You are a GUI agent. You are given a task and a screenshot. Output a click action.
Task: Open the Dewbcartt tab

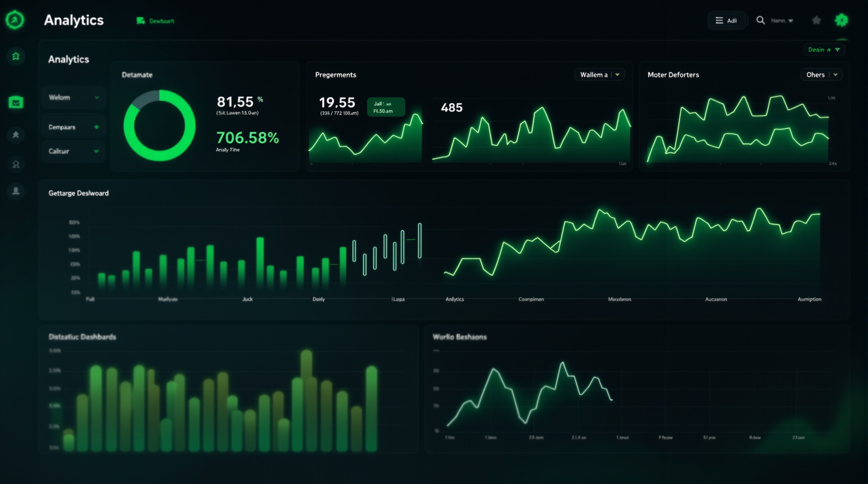click(x=155, y=21)
